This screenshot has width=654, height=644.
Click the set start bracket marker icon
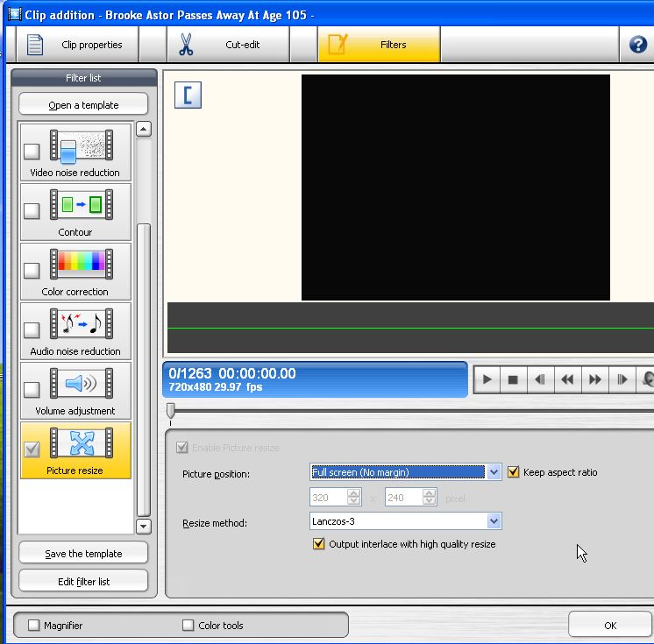tap(188, 95)
